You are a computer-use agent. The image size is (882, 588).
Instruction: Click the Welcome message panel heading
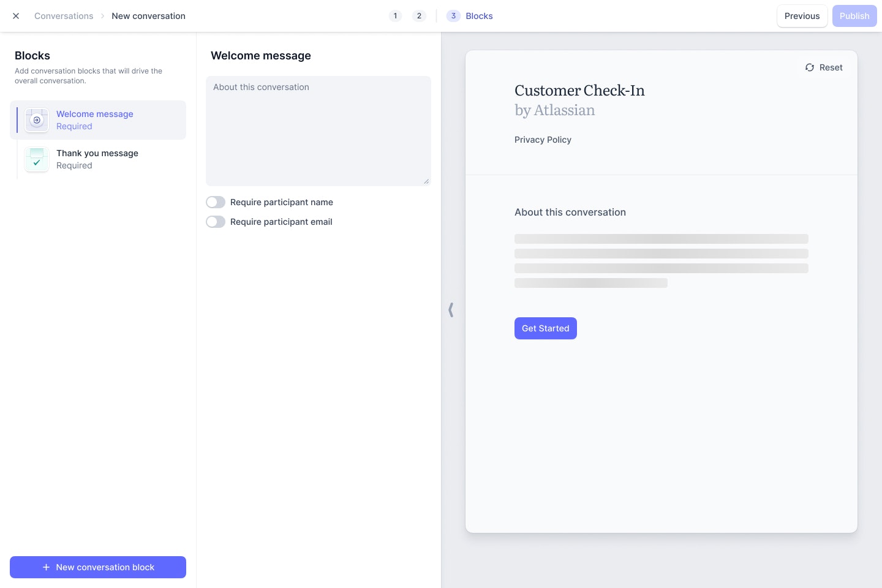(261, 56)
